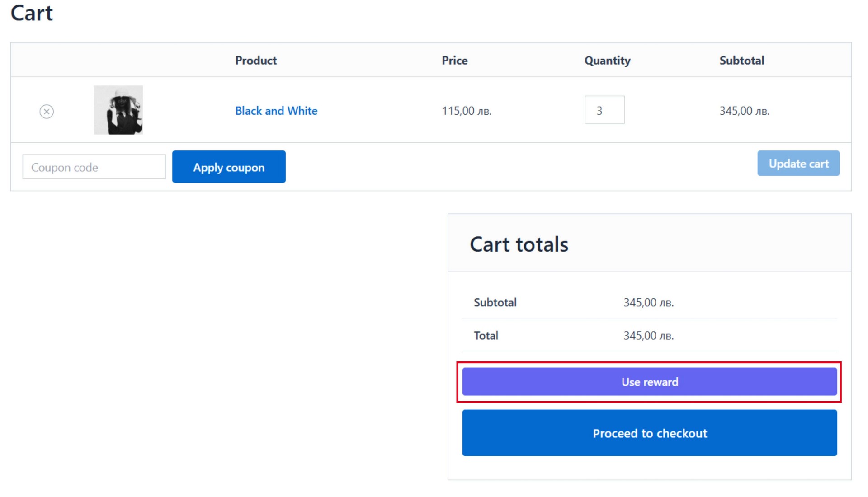This screenshot has height=497, width=868.
Task: Click the 115,00 лв. unit price
Action: (x=466, y=111)
